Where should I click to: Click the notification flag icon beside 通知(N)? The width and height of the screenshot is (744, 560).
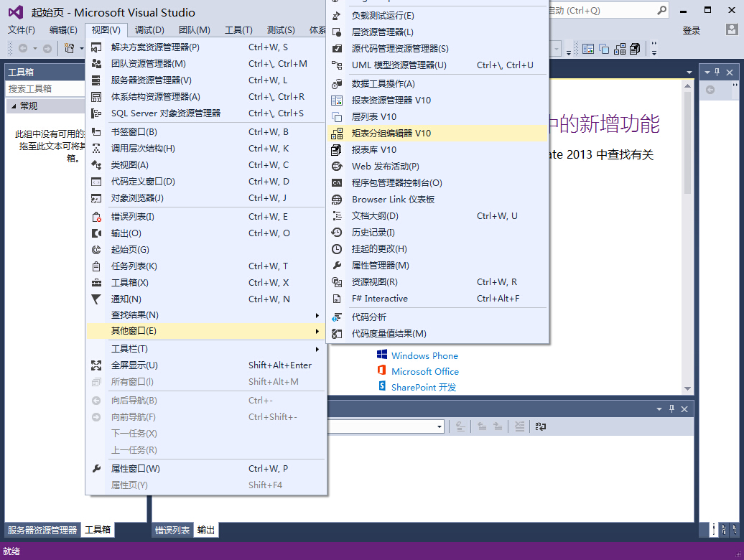coord(96,299)
